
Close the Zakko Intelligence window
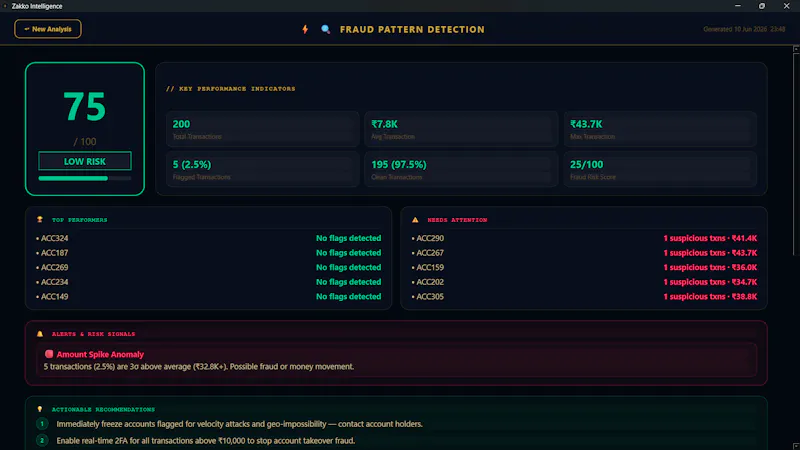click(786, 6)
